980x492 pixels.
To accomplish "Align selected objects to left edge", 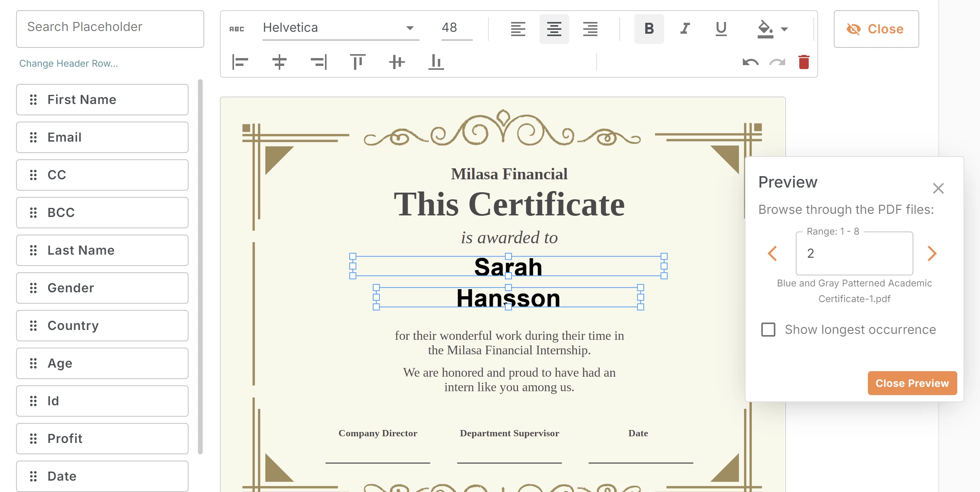I will point(240,62).
